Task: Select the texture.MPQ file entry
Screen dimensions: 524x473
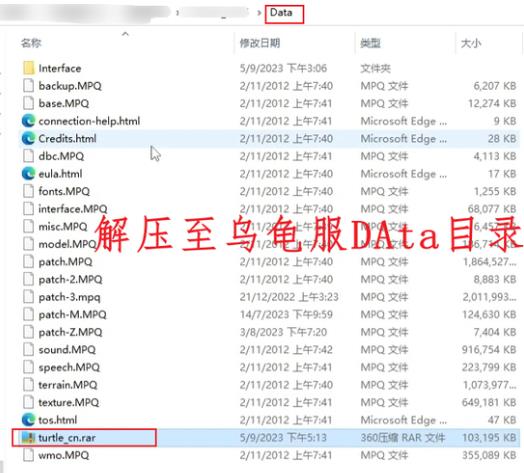Action: click(x=69, y=402)
